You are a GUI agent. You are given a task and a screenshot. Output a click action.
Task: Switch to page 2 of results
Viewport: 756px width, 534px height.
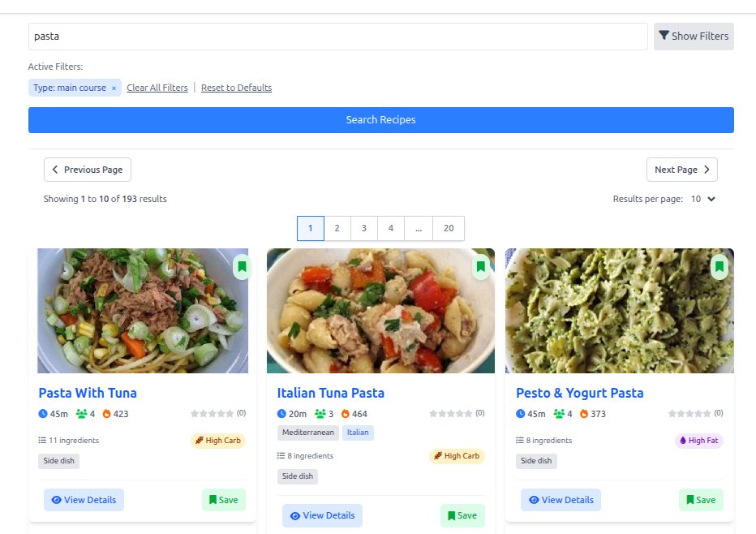tap(337, 228)
